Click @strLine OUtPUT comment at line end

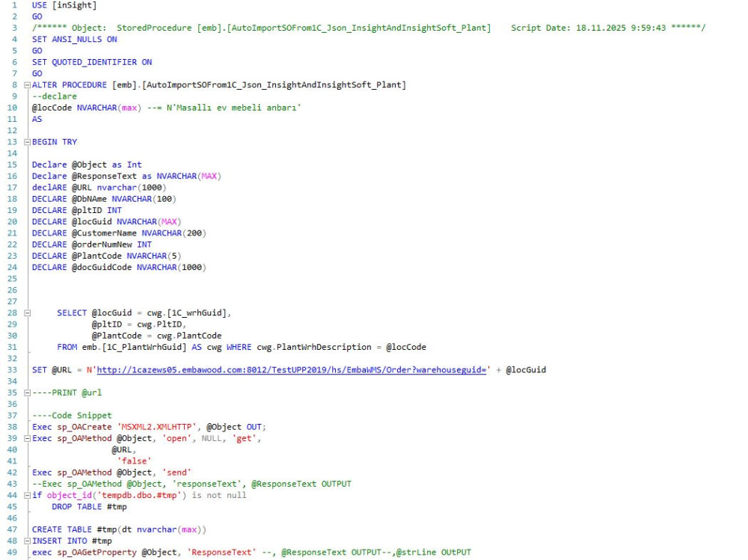click(x=434, y=553)
